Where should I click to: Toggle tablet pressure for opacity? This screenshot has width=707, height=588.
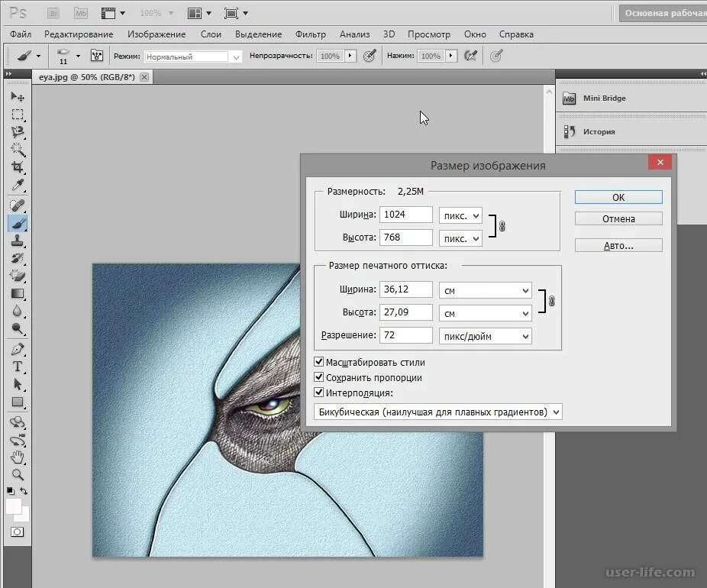(x=370, y=56)
